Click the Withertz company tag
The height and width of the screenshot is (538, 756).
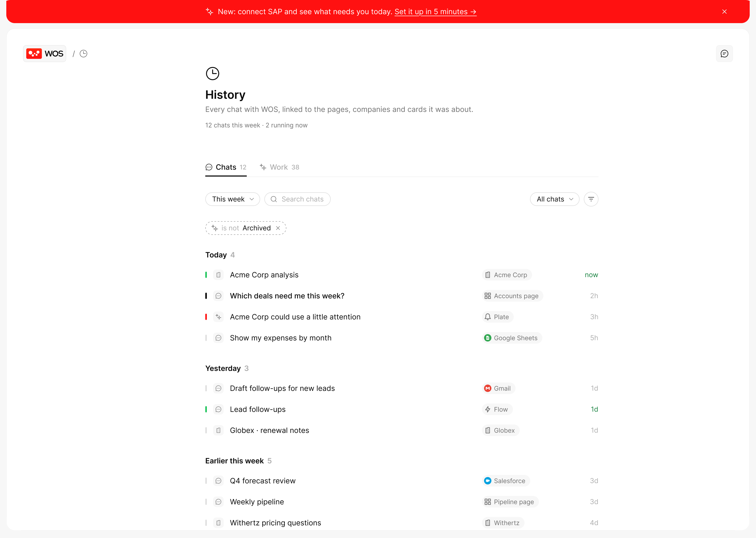pyautogui.click(x=503, y=523)
